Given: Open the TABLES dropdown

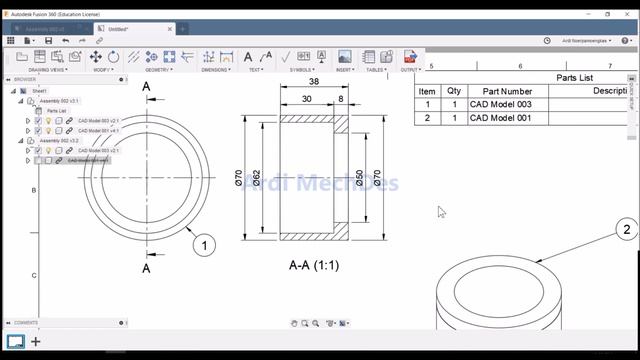Looking at the screenshot, I should pos(376,70).
